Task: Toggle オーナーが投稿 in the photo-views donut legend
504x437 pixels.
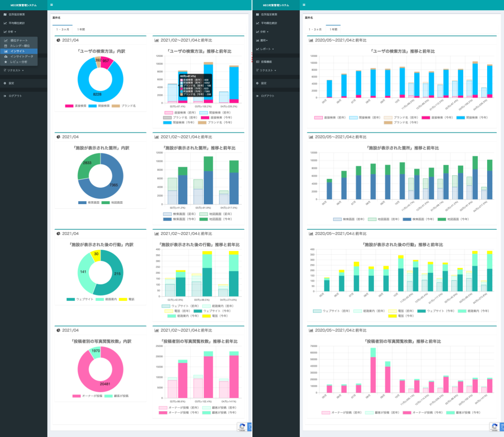Action: tap(87, 396)
